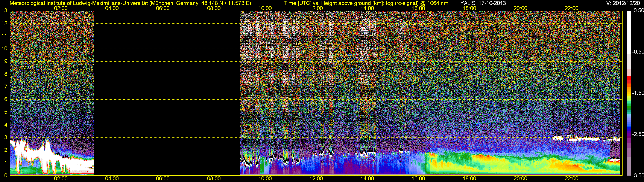The width and height of the screenshot is (644, 182).
Task: Click the '-0.50' color scale value
Action: tap(638, 52)
